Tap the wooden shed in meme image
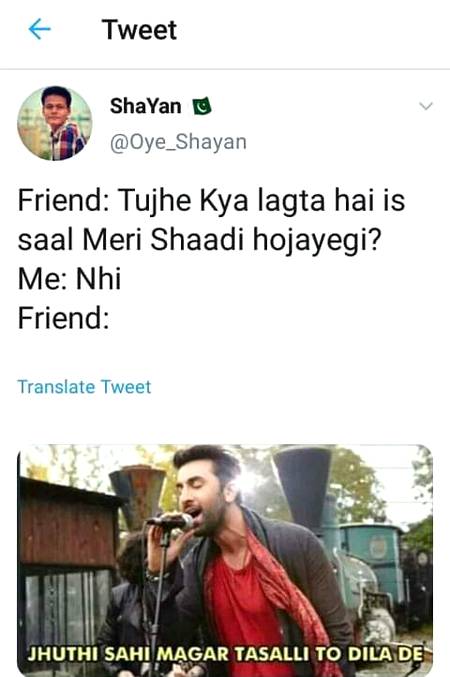 pyautogui.click(x=65, y=561)
